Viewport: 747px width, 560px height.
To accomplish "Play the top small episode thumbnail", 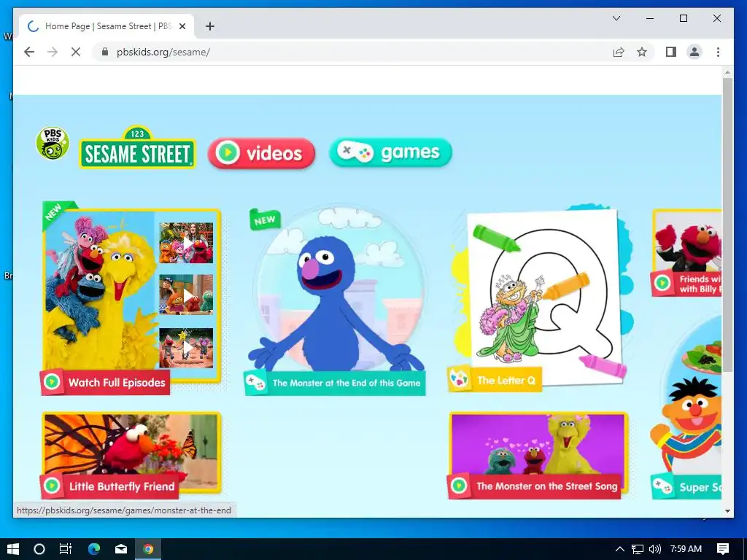I will [186, 243].
